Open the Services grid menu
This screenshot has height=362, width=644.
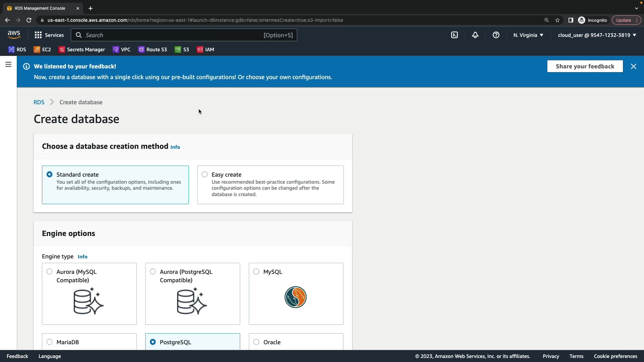pos(49,35)
